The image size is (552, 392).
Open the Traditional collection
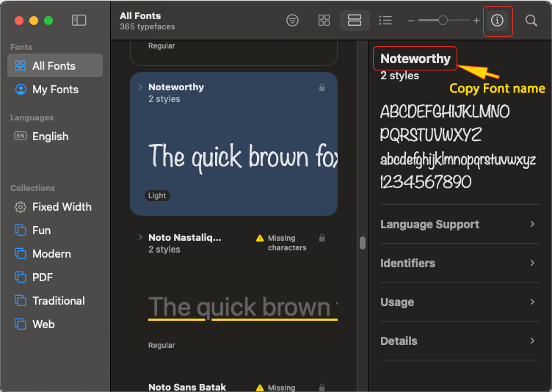coord(55,300)
